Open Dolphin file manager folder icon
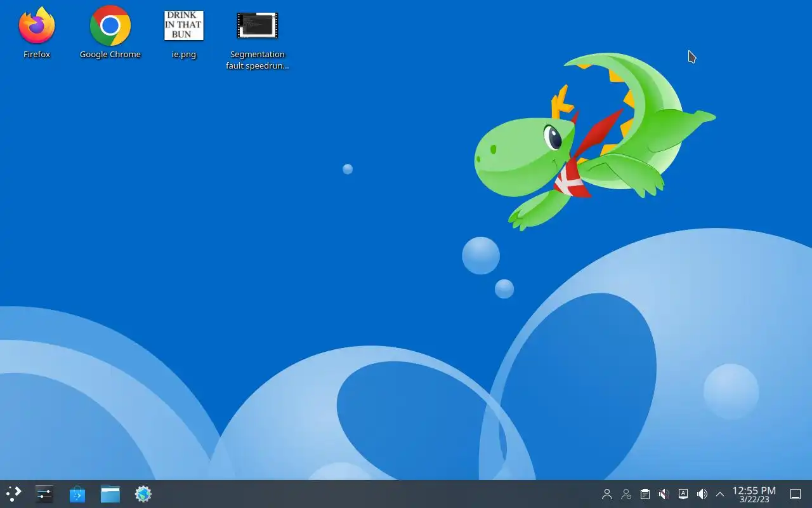This screenshot has width=812, height=508. point(110,494)
